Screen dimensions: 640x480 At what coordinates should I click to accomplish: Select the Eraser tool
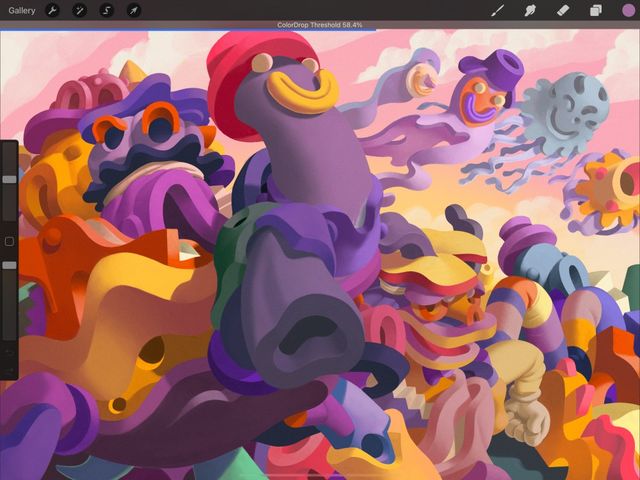tap(563, 11)
